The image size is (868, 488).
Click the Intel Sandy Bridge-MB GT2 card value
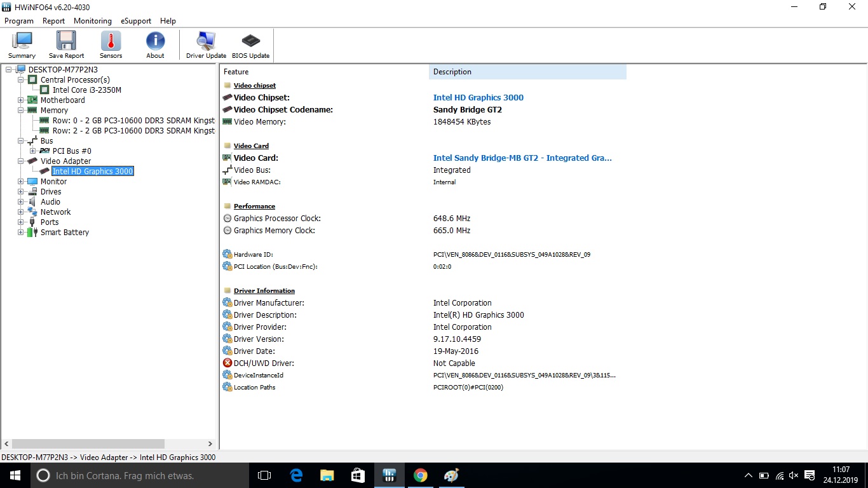coord(522,158)
